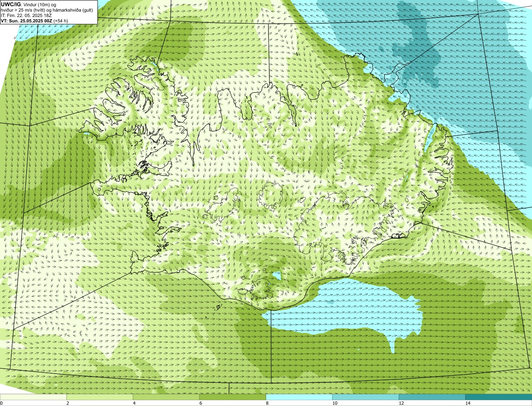Click the scale tick label '12'

point(401,403)
